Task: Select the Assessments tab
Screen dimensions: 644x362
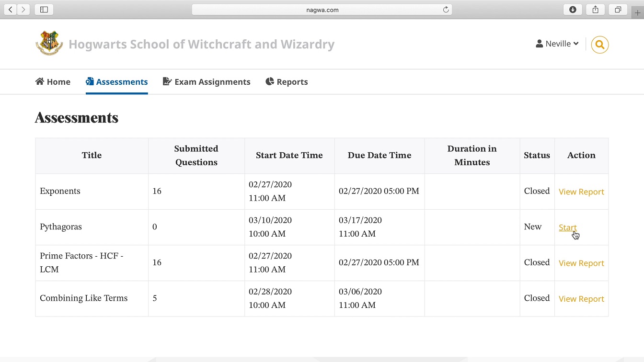Action: coord(117,82)
